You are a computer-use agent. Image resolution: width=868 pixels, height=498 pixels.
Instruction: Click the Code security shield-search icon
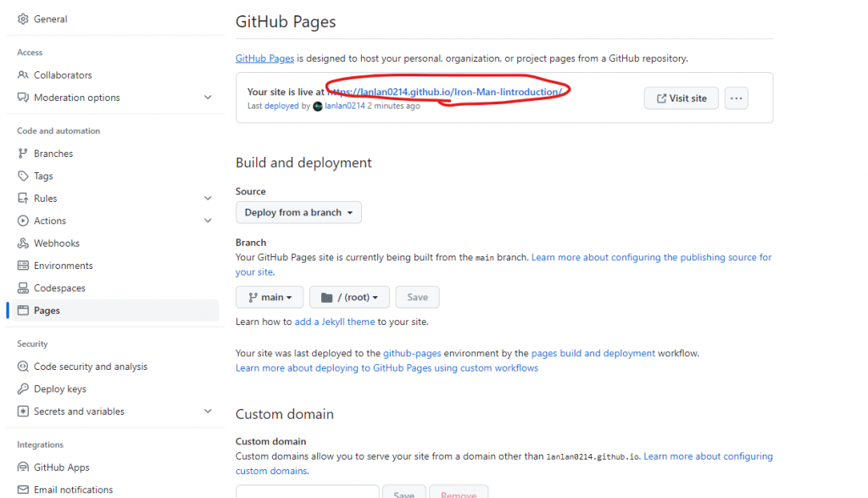click(23, 367)
